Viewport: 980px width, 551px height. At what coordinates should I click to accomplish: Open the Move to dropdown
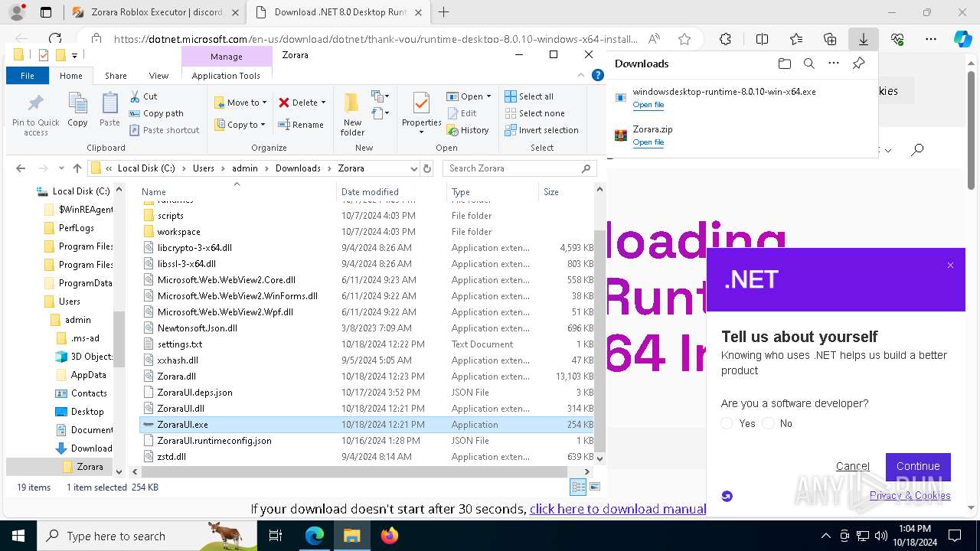pos(240,103)
